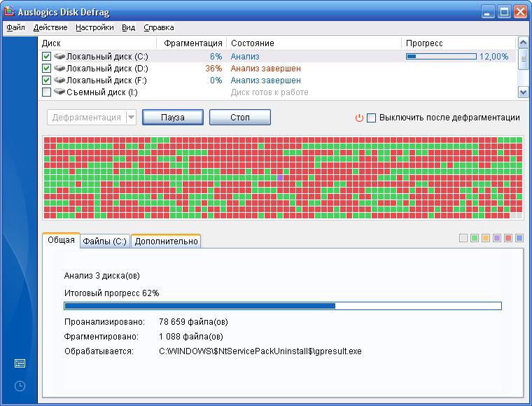
Task: Click the Анализ status of drive C:
Action: point(245,56)
